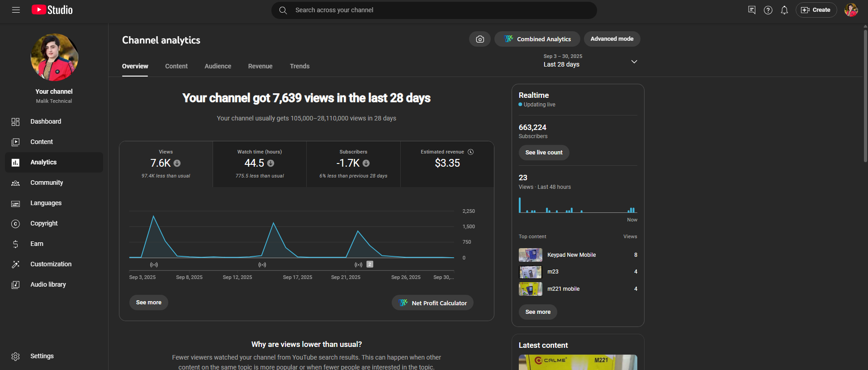Click the Advanced mode button
This screenshot has width=868, height=370.
pos(612,39)
